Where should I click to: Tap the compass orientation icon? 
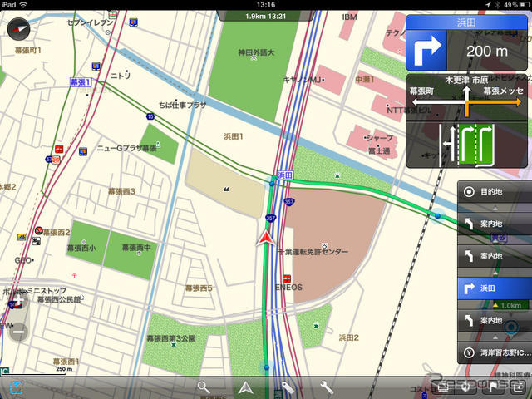18,29
